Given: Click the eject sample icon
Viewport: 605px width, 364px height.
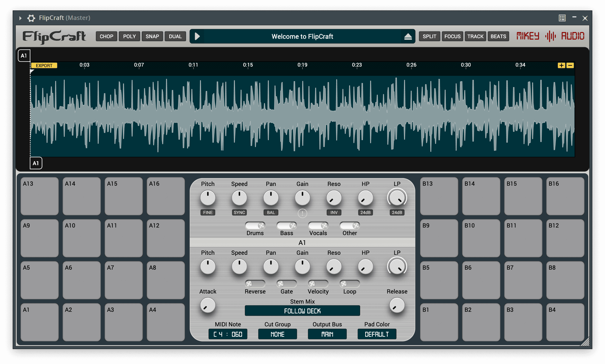Looking at the screenshot, I should pos(408,37).
